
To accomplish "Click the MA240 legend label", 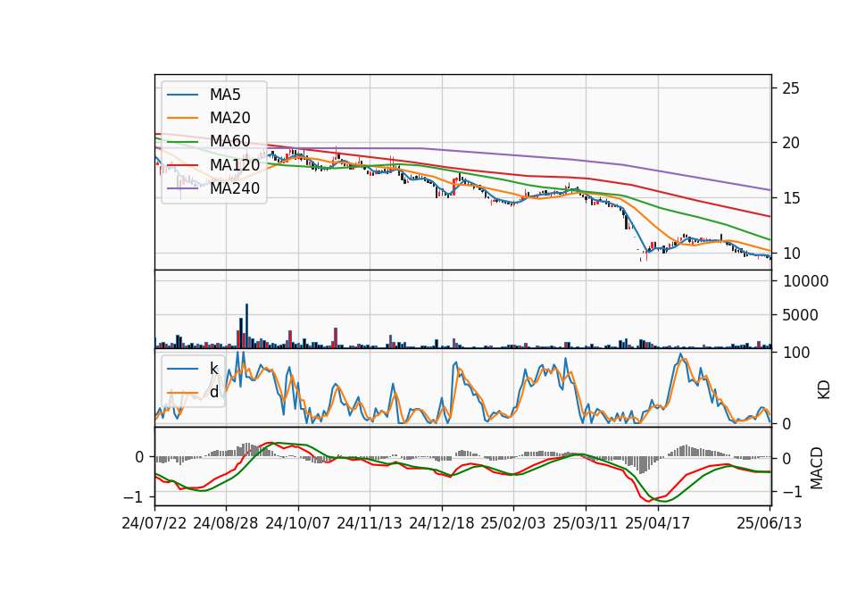I will click(x=235, y=188).
